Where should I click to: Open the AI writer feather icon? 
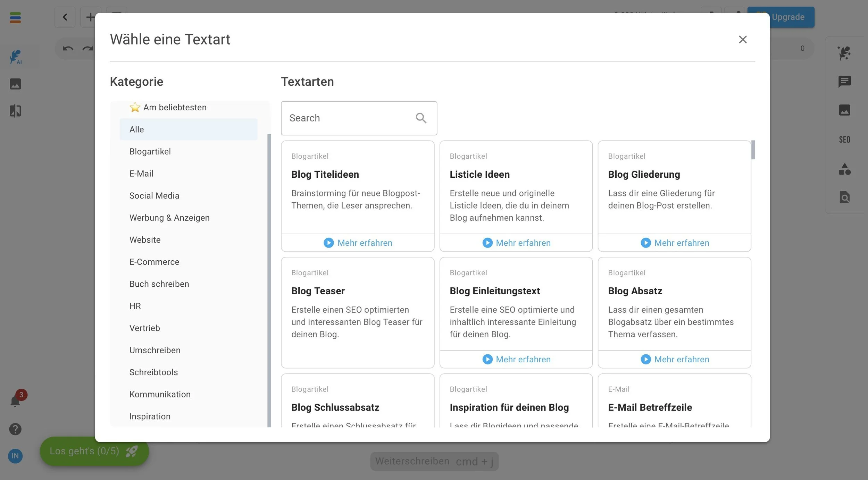point(15,57)
